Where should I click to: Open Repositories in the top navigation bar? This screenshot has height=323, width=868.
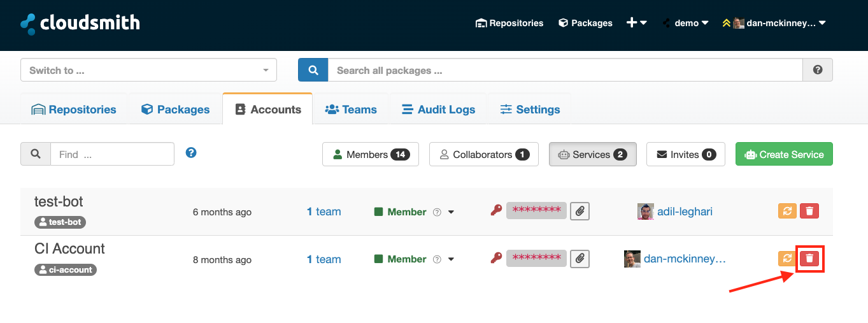509,23
